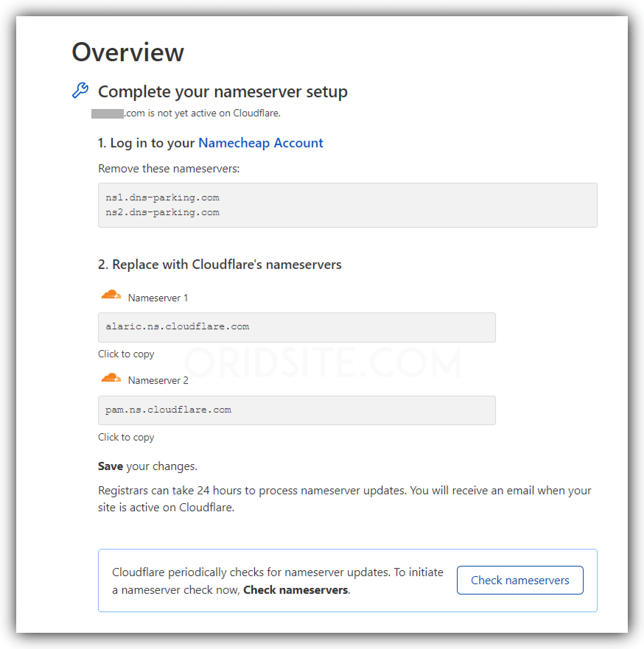
Task: Click the Cloudflare cloud icon beside Nameserver 1
Action: pos(111,295)
